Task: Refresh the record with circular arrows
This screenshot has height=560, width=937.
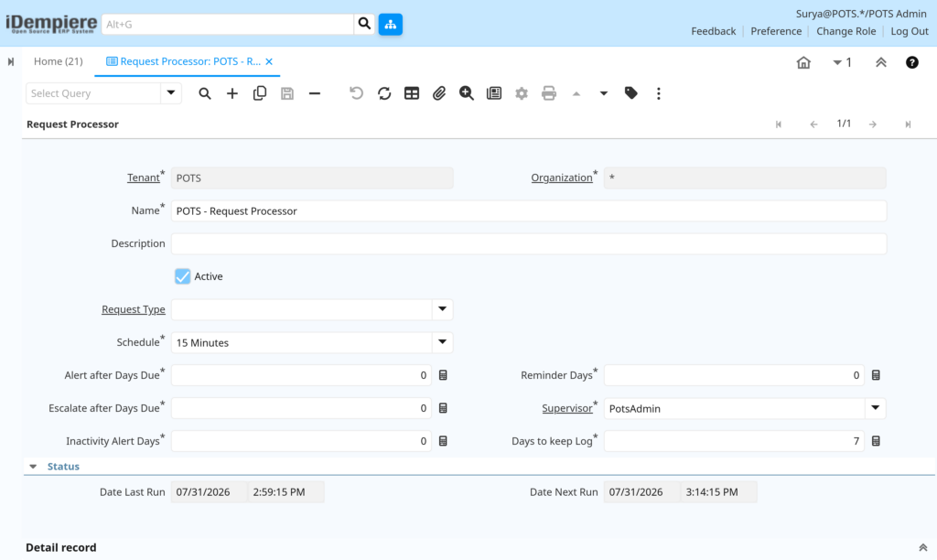Action: (x=384, y=93)
